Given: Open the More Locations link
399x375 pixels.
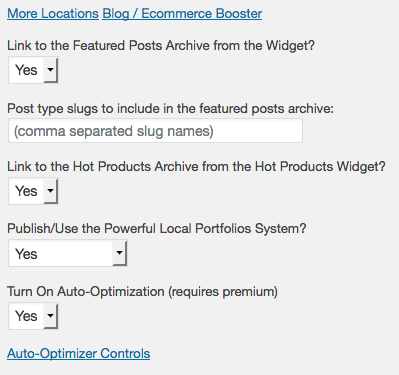Looking at the screenshot, I should [53, 14].
